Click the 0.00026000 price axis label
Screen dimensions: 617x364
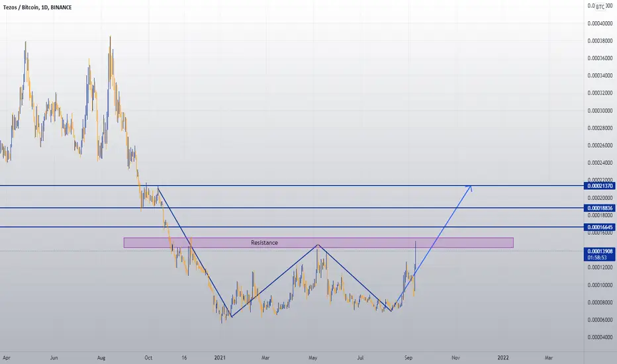point(600,146)
